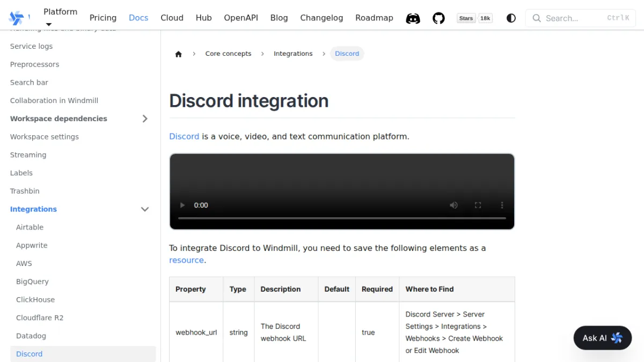644x362 pixels.
Task: Open Service logs in the sidebar
Action: pyautogui.click(x=31, y=46)
